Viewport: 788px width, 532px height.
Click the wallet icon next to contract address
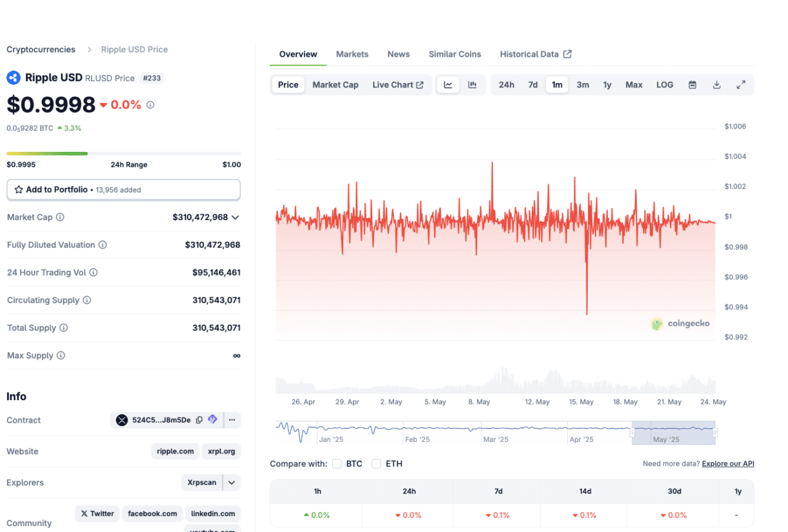tap(212, 420)
